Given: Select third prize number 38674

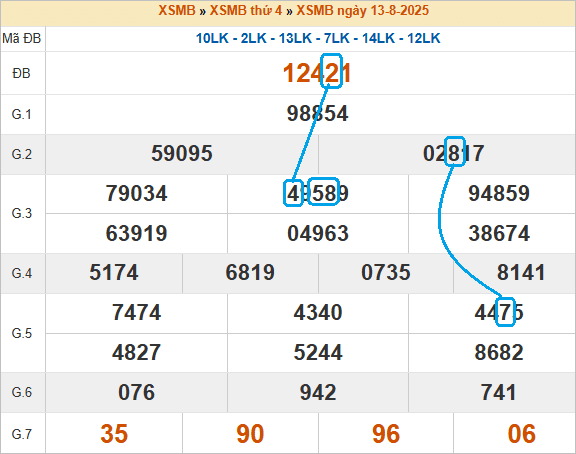Looking at the screenshot, I should (499, 233).
